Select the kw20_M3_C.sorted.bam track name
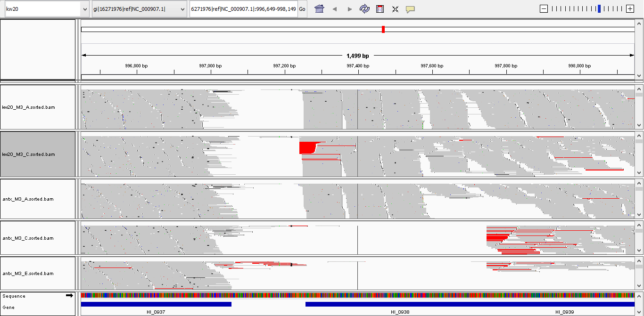Viewport: 644px width, 316px height. [x=28, y=154]
